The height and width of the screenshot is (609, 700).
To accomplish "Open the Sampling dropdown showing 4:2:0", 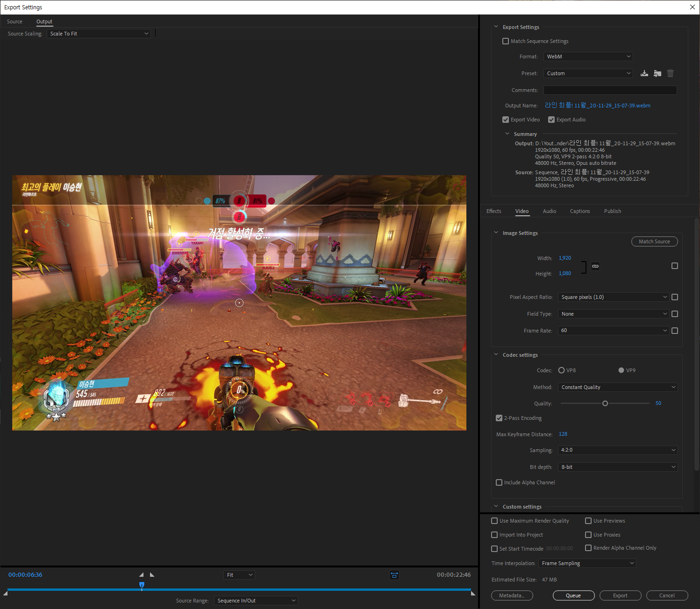I will pyautogui.click(x=618, y=450).
